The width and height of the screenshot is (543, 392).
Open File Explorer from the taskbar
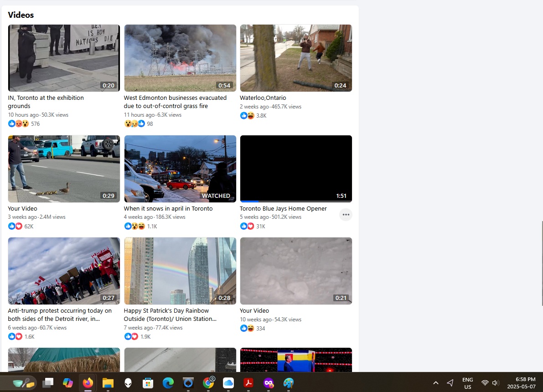[108, 382]
